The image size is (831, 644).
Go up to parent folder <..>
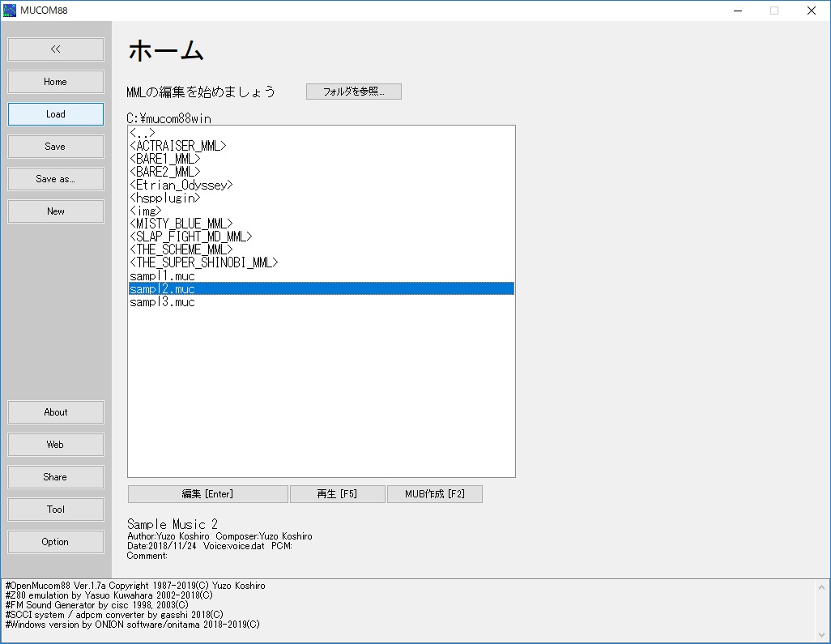(322, 133)
